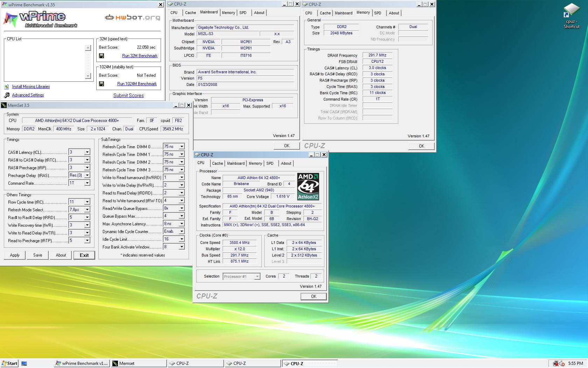Screen dimensions: 588x368
Task: Open the Queue Bypass Max dropdown
Action: (x=182, y=216)
